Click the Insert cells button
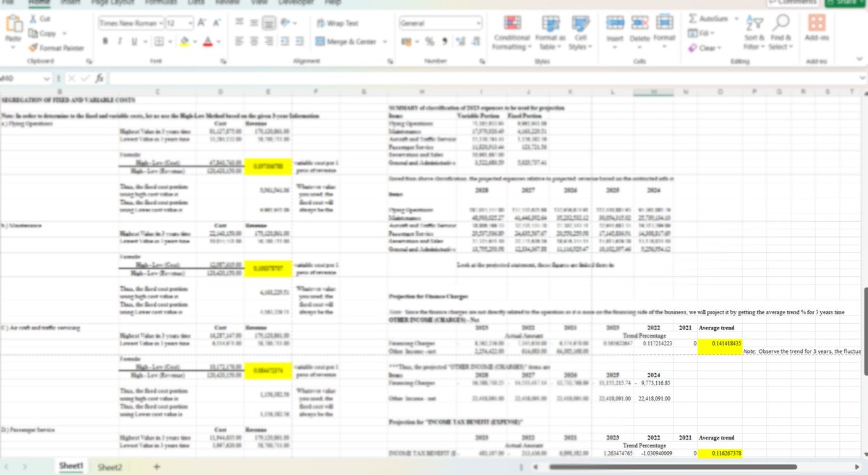Image resolution: width=868 pixels, height=475 pixels. tap(615, 32)
